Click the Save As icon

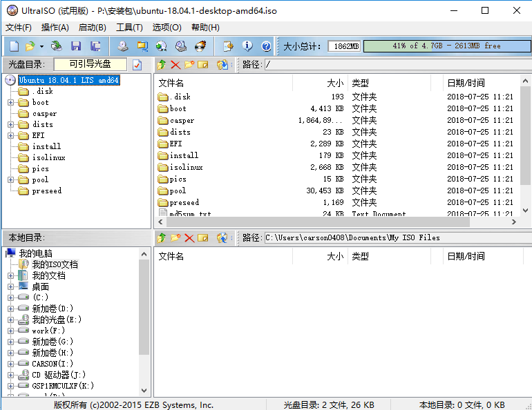[x=95, y=46]
